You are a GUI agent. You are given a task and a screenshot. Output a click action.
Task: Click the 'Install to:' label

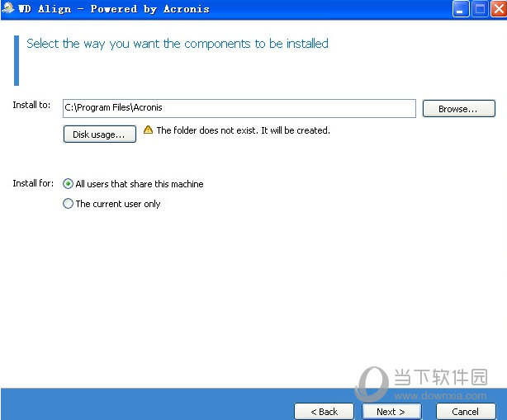coord(31,105)
